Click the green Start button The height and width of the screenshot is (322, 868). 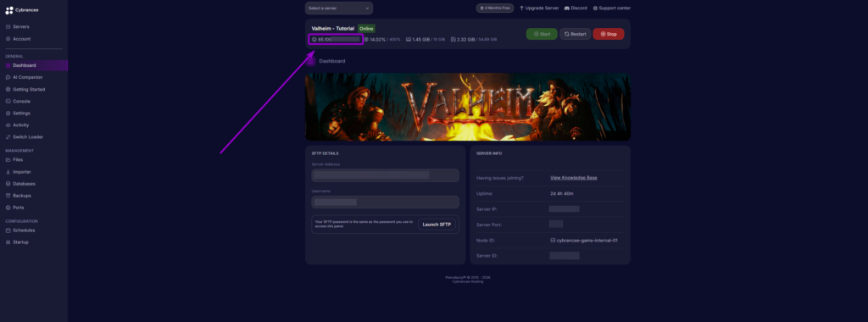point(542,34)
